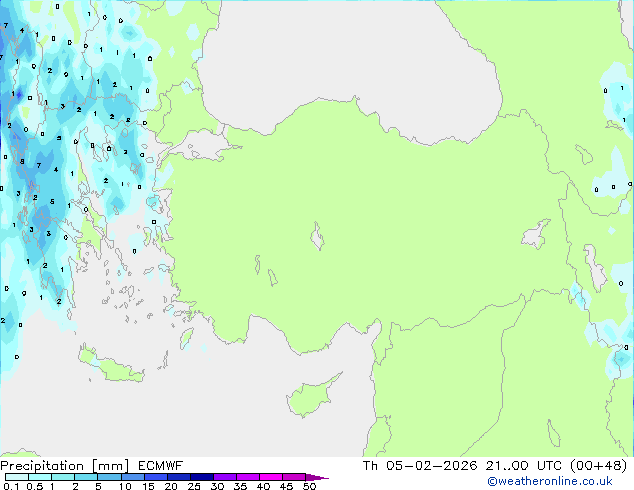
Task: Click the 2–5 mm legend color swatch
Action: tap(86, 477)
